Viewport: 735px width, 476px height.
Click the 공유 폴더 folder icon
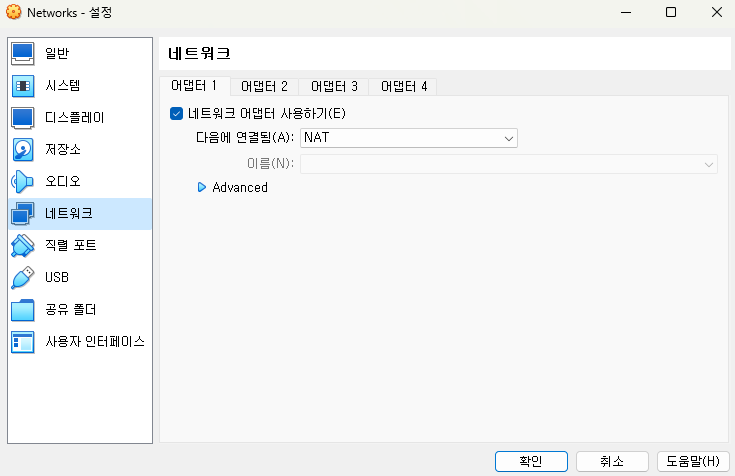(x=22, y=310)
